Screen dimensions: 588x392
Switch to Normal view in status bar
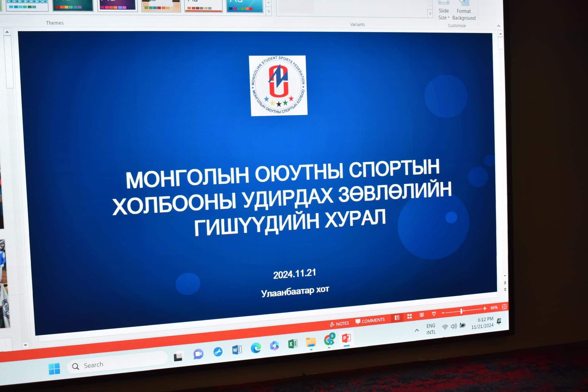click(x=397, y=317)
